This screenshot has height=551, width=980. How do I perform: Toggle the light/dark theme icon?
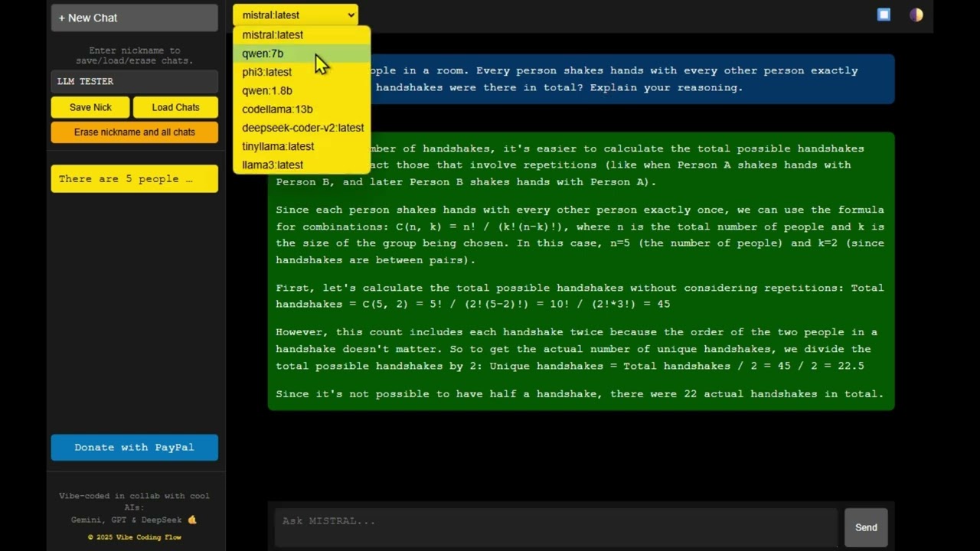pyautogui.click(x=916, y=15)
